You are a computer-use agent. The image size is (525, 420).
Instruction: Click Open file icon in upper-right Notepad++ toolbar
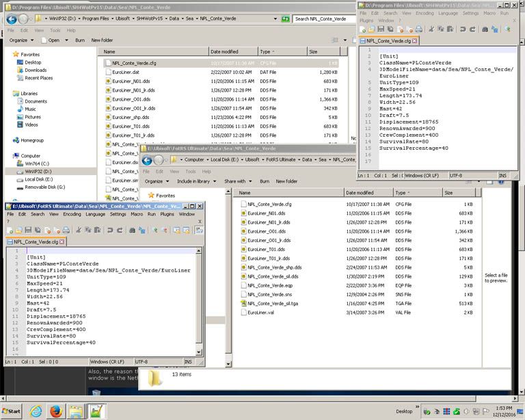click(371, 29)
